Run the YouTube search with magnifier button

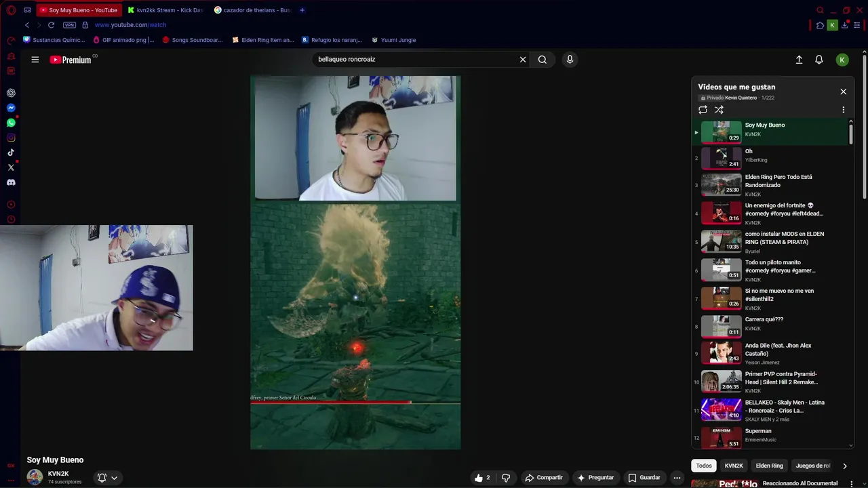pyautogui.click(x=542, y=60)
